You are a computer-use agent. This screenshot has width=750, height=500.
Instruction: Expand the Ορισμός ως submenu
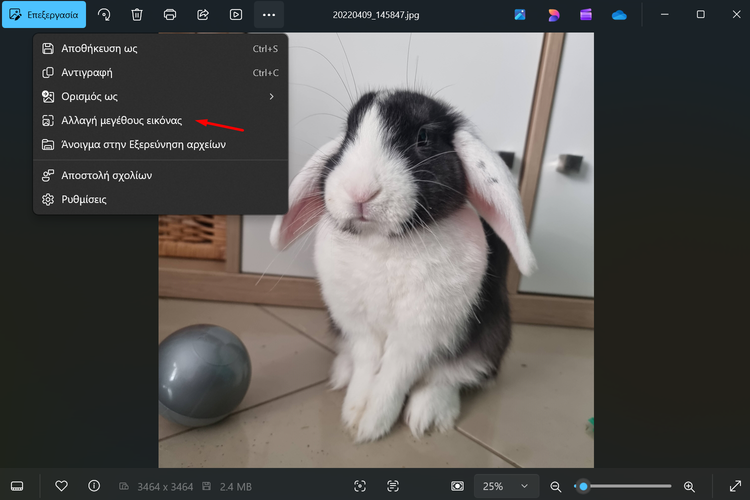(160, 96)
